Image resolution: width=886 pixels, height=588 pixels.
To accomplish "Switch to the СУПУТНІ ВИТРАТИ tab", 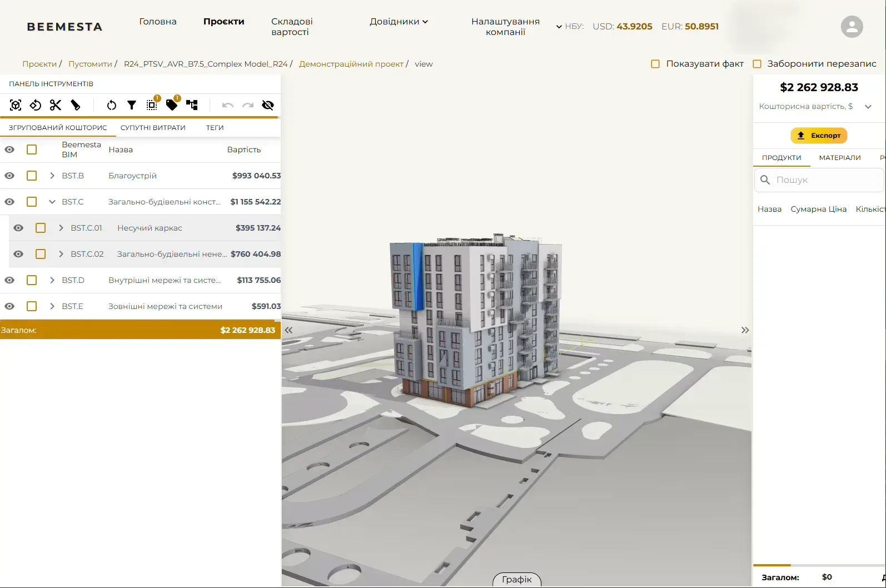I will pos(153,128).
